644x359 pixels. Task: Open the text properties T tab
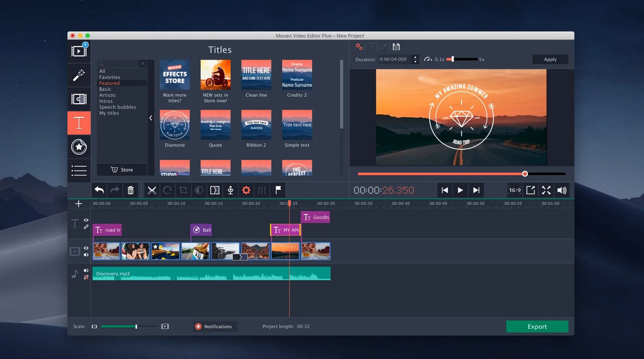point(371,47)
